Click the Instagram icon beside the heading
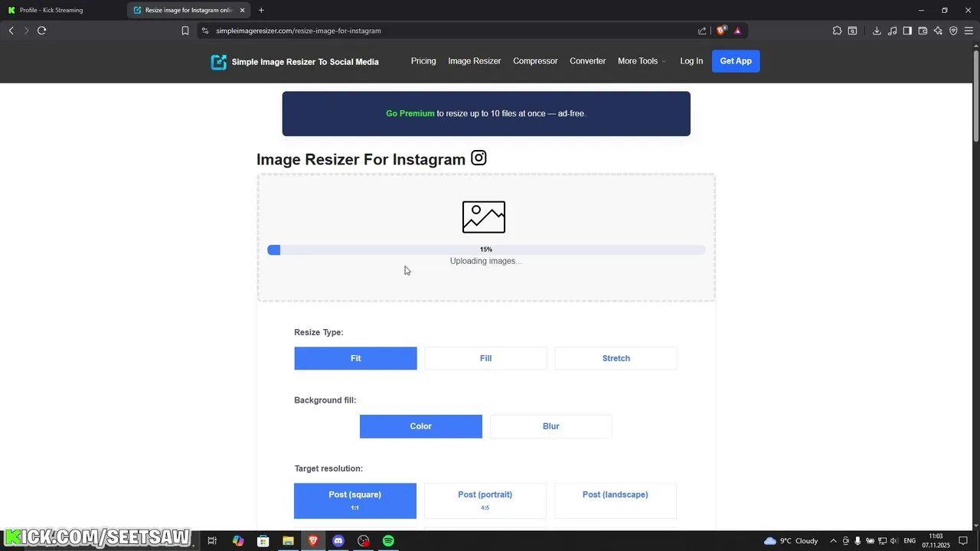Viewport: 980px width, 551px height. [x=479, y=158]
